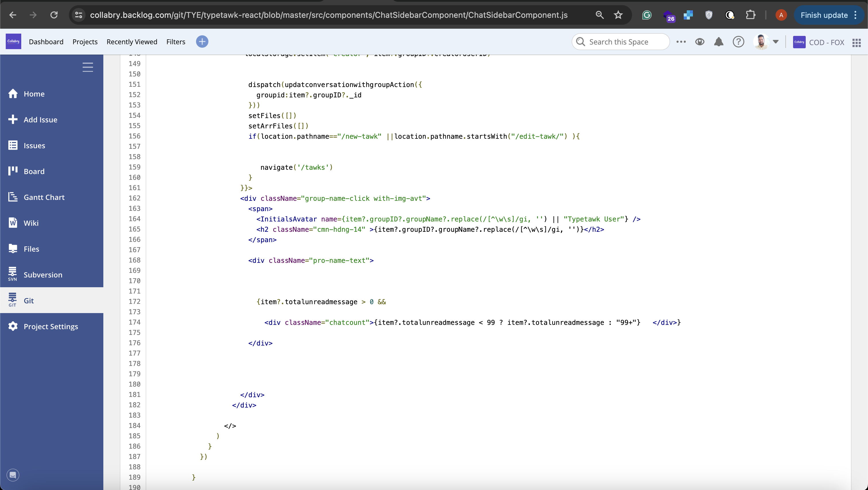Open the browser Extensions puzzle menu

[x=750, y=15]
